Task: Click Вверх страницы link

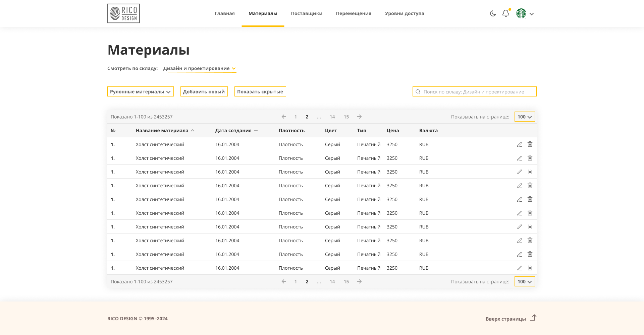Action: [x=506, y=319]
